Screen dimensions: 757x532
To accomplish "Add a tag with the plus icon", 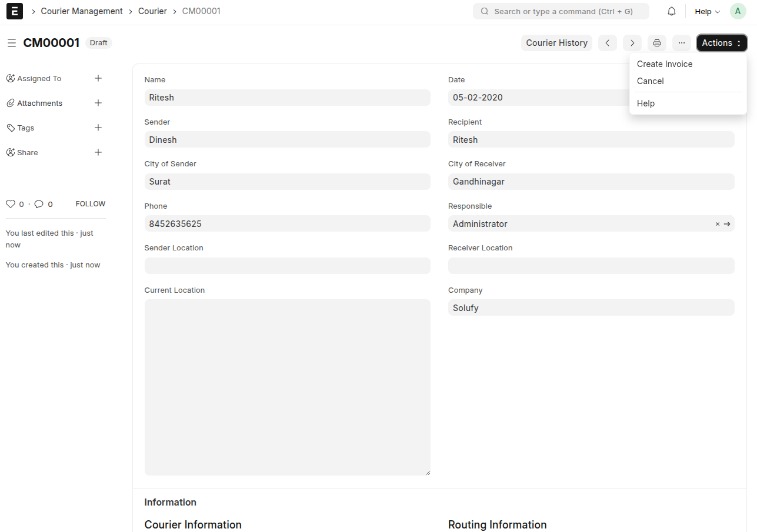I will [98, 128].
